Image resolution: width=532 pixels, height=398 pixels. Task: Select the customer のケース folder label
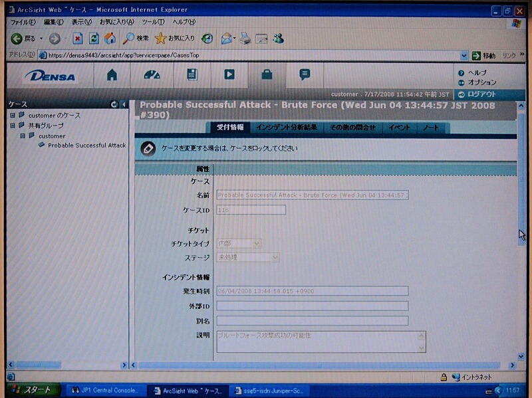pos(55,115)
